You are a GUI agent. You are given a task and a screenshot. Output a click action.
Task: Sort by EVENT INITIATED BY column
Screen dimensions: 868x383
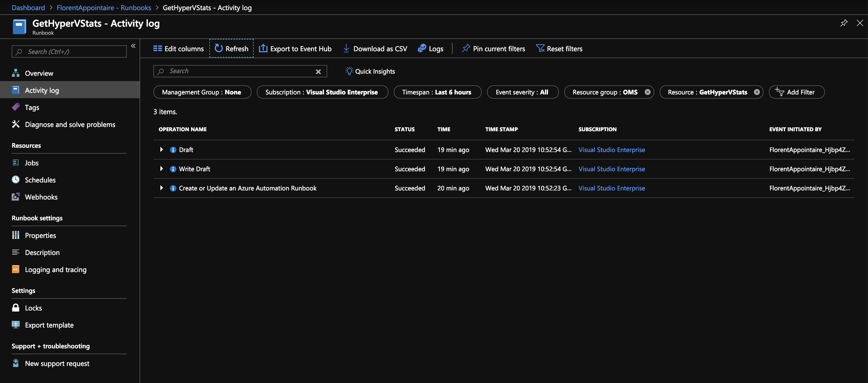point(795,129)
